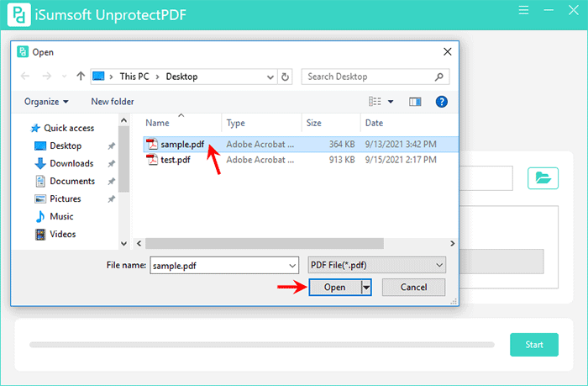Open the Organize menu

point(46,102)
